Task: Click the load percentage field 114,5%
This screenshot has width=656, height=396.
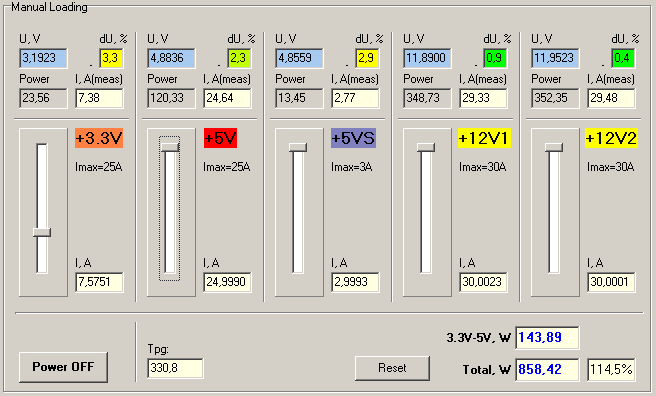Action: (x=611, y=369)
